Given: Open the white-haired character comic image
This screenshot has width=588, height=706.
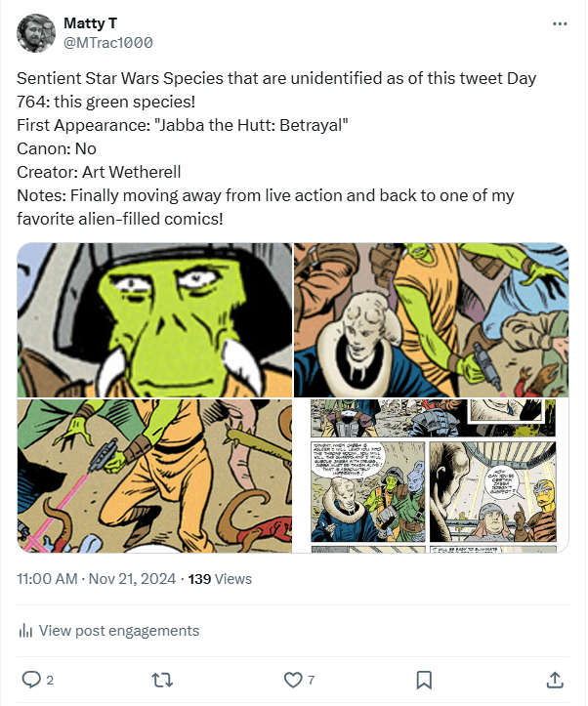Looking at the screenshot, I should tap(431, 319).
